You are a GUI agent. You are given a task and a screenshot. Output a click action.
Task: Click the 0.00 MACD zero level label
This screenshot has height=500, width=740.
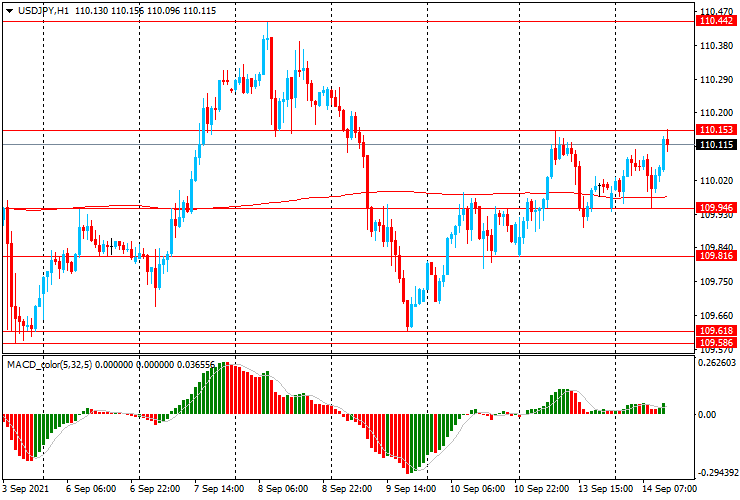(707, 415)
